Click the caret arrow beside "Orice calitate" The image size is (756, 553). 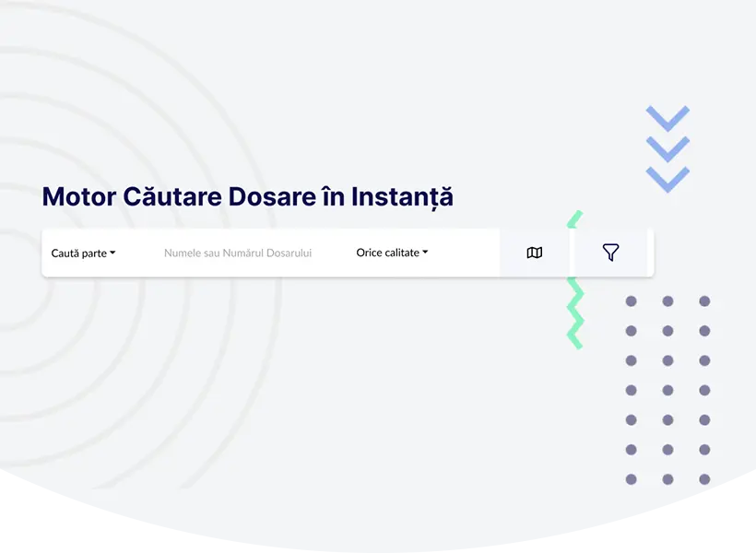tap(425, 253)
